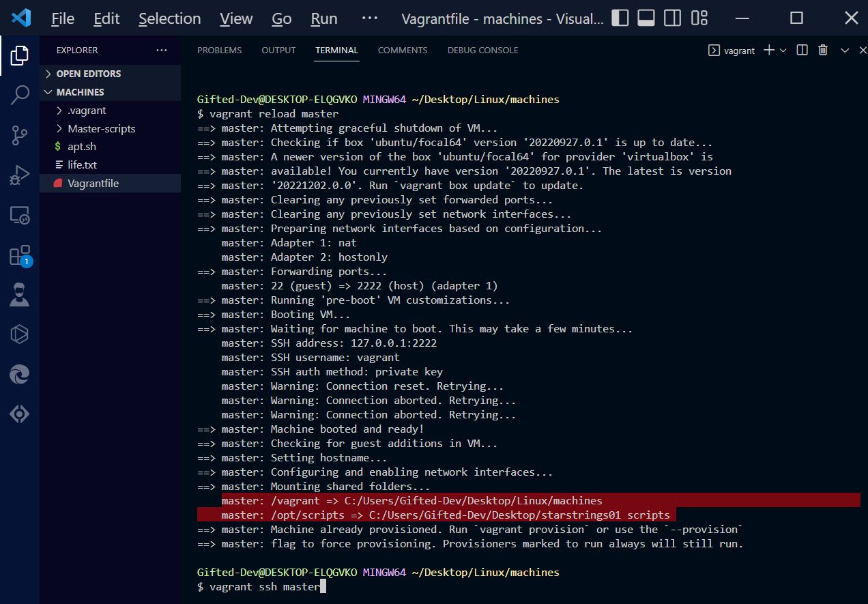Switch to the Output tab
The image size is (868, 604).
pyautogui.click(x=278, y=51)
